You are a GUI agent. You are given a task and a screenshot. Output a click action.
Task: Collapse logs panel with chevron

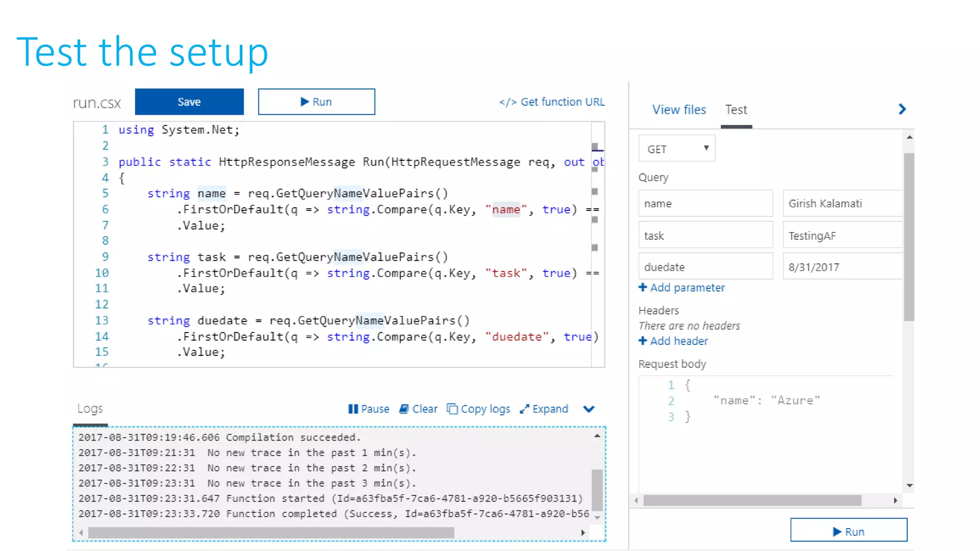pyautogui.click(x=589, y=409)
